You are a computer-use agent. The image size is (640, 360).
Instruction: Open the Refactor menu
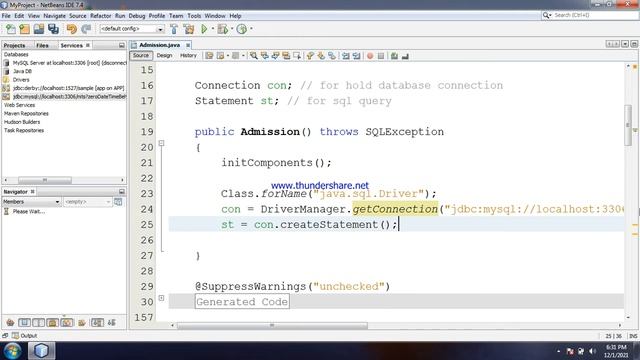coord(100,16)
